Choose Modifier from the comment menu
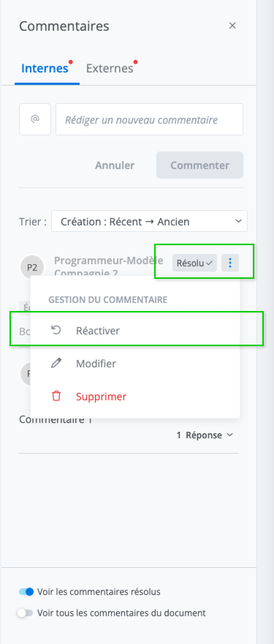Viewport: 274px width, 644px height. (96, 363)
